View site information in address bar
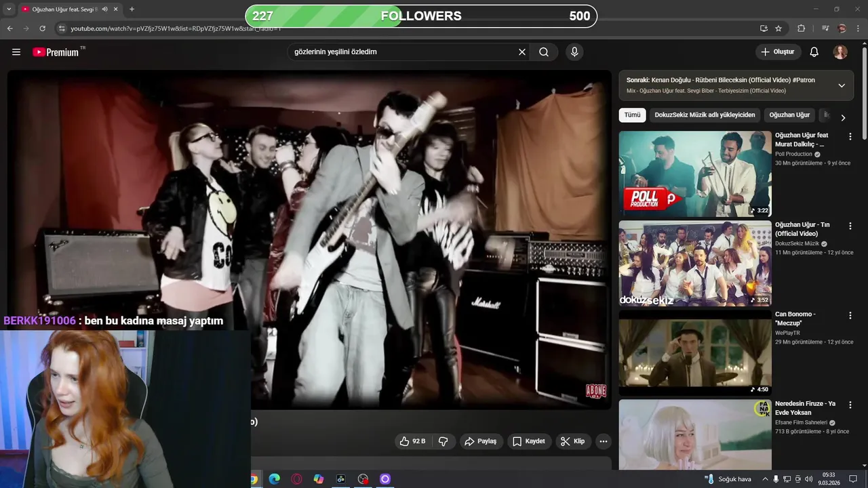 click(x=62, y=28)
